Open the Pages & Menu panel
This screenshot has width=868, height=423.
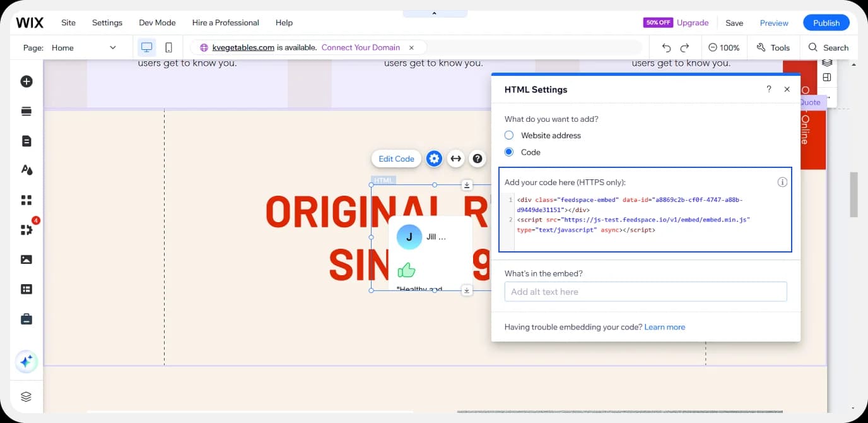pyautogui.click(x=26, y=140)
